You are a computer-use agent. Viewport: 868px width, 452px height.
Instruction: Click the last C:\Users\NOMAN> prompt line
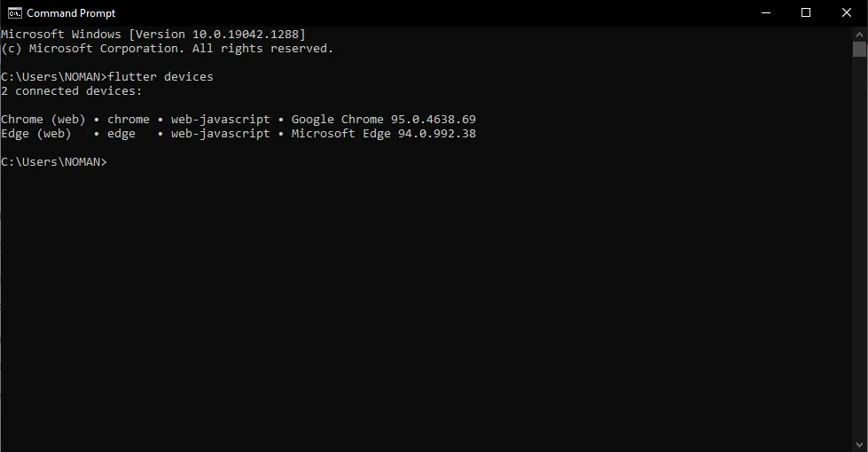tap(53, 162)
